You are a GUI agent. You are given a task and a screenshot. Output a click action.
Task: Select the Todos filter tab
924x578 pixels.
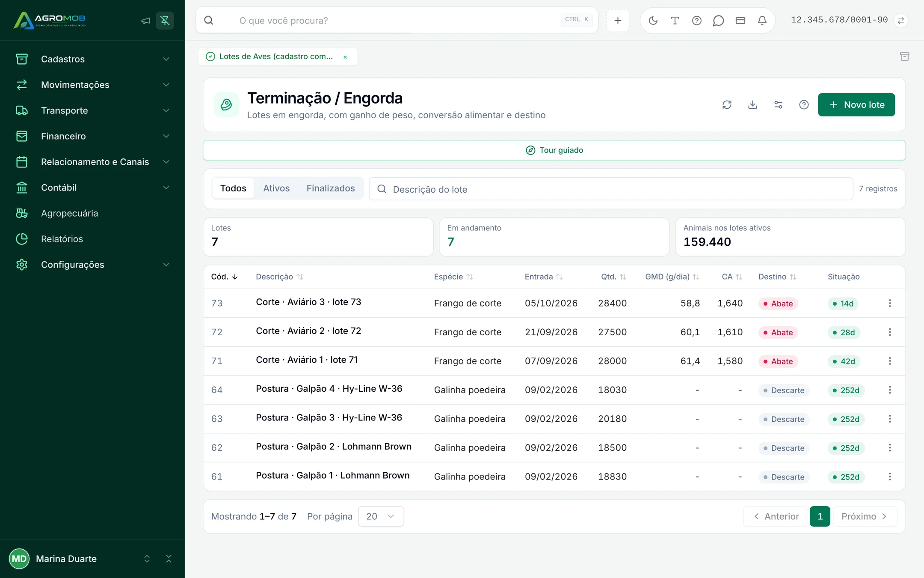(x=233, y=188)
